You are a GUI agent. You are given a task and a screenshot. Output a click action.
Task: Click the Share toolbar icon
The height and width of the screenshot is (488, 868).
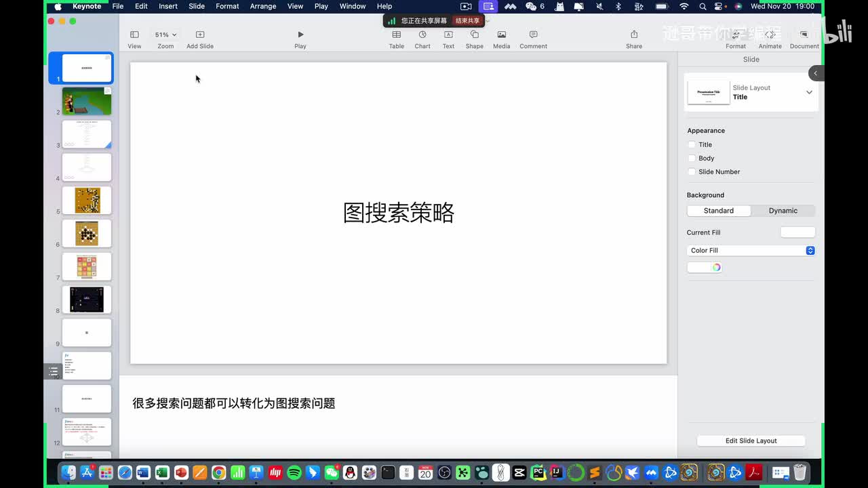[634, 35]
